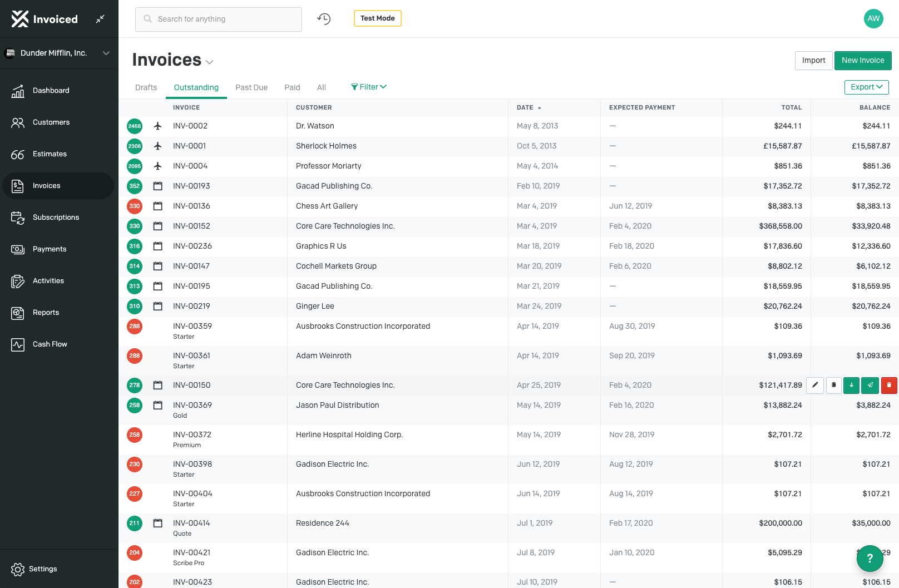Edit invoice INV-00150 with pencil icon
Screen dimensions: 899x588
(x=815, y=385)
